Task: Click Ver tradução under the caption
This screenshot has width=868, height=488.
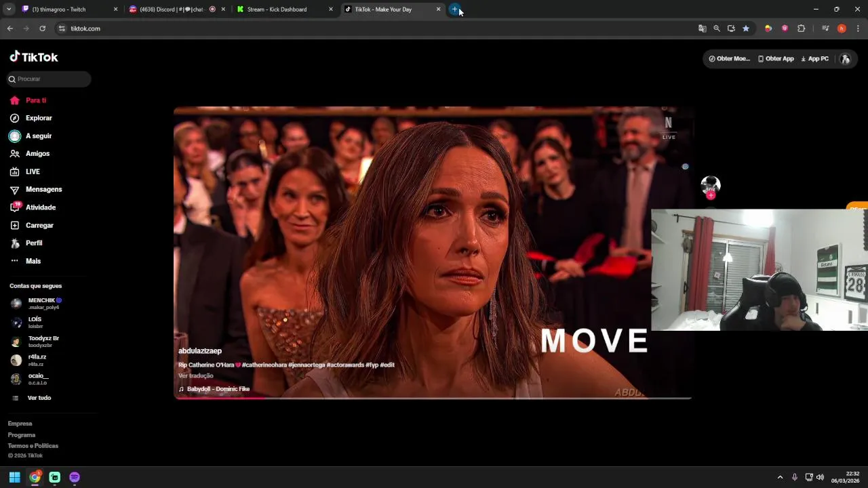Action: point(196,376)
